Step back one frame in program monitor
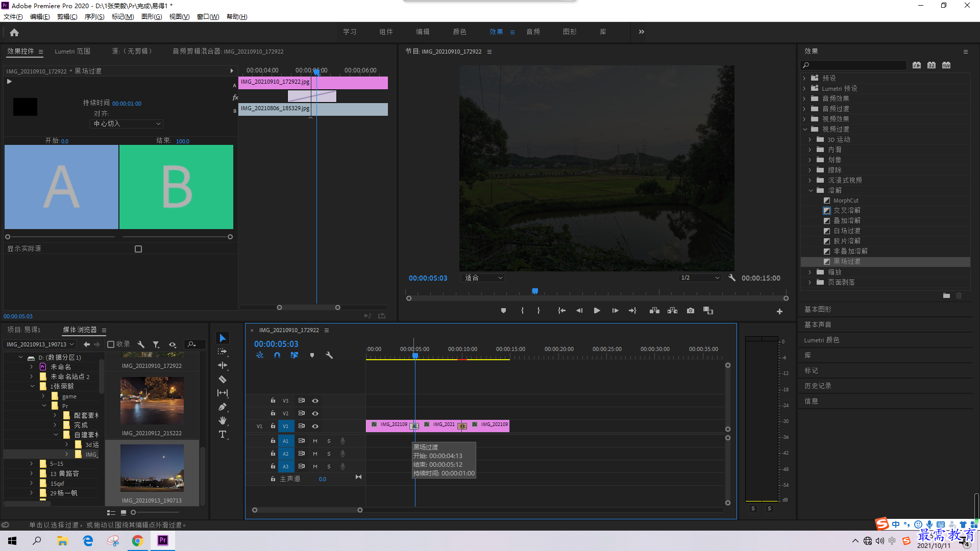The width and height of the screenshot is (980, 551). point(579,311)
